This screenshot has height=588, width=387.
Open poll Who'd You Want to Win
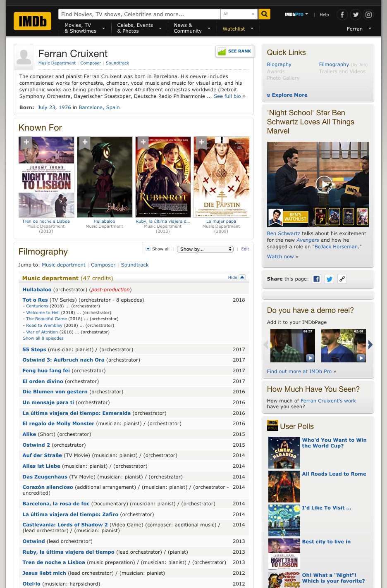coord(334,443)
